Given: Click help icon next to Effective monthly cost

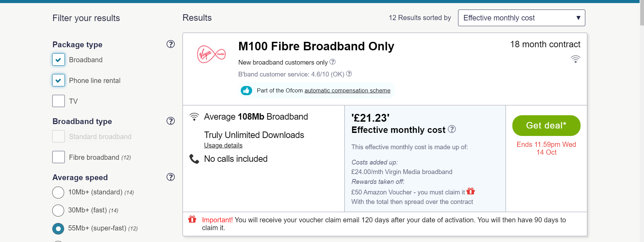Looking at the screenshot, I should pos(452,129).
